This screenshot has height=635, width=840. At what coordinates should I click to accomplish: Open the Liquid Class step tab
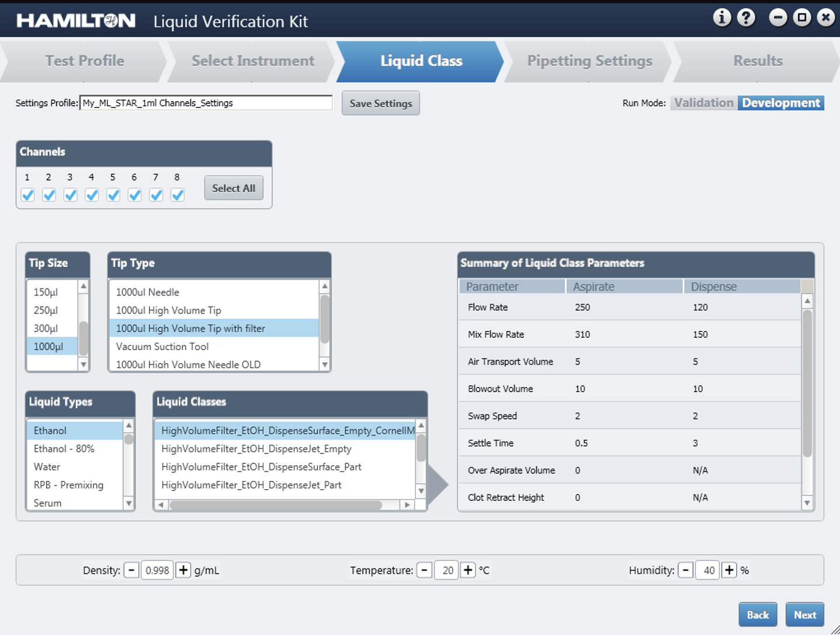(421, 61)
